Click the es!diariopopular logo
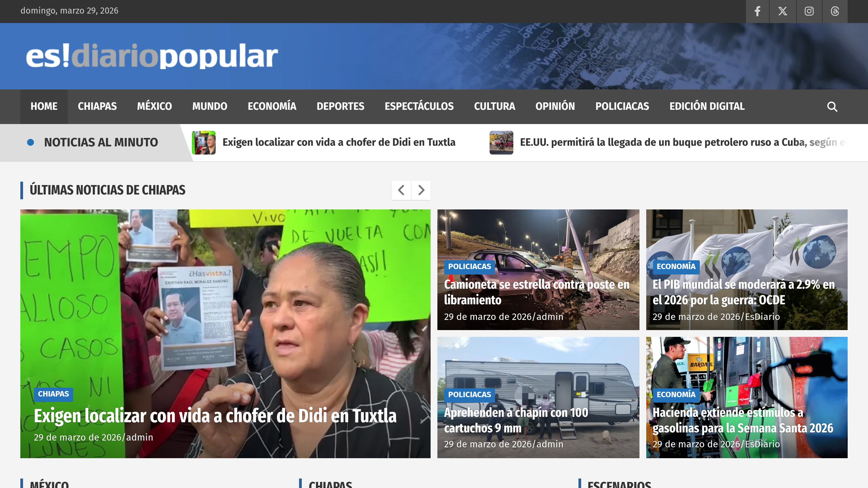Image resolution: width=868 pixels, height=488 pixels. (151, 56)
